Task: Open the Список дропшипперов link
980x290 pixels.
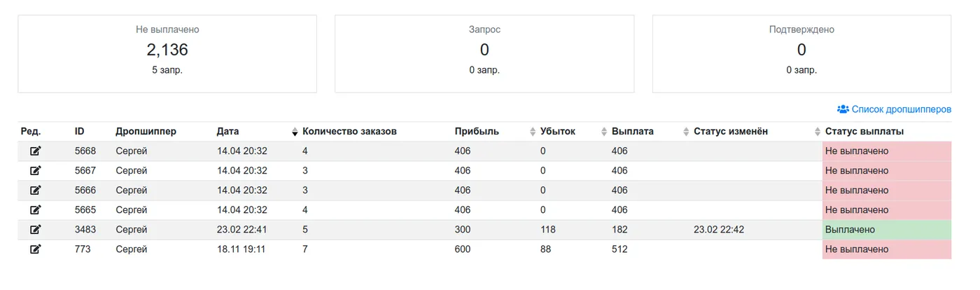Action: [x=901, y=109]
